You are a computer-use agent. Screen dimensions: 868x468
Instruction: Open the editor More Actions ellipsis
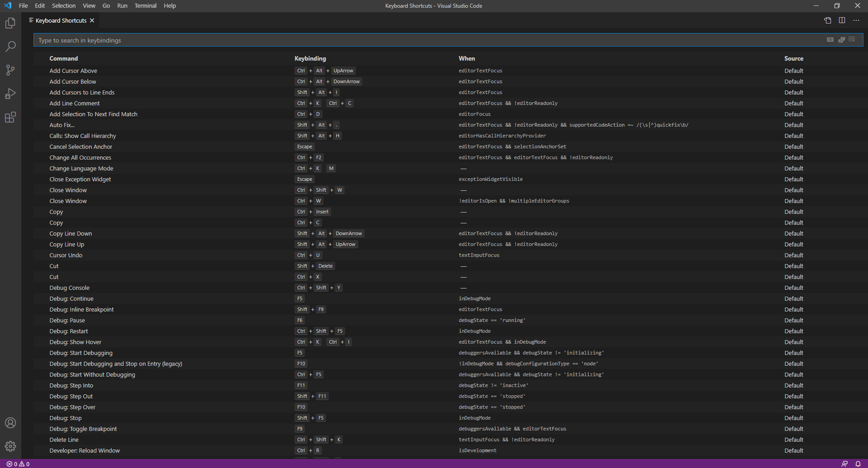856,21
